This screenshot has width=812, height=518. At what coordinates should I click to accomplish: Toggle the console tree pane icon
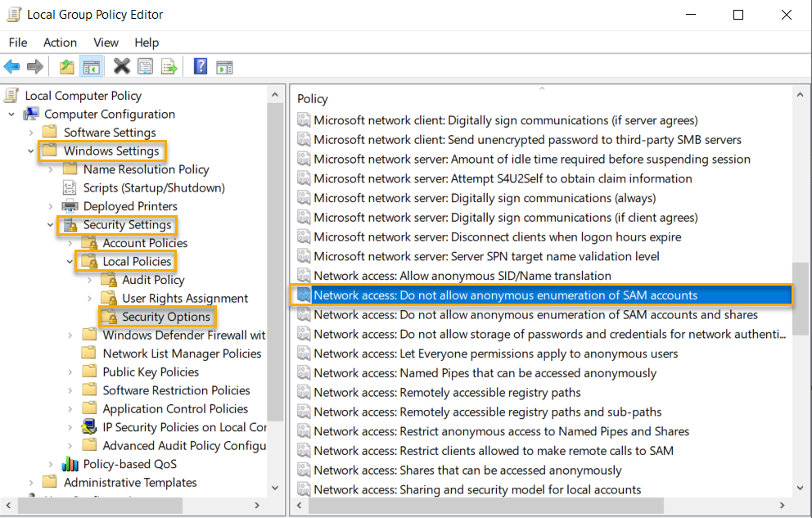pyautogui.click(x=92, y=66)
